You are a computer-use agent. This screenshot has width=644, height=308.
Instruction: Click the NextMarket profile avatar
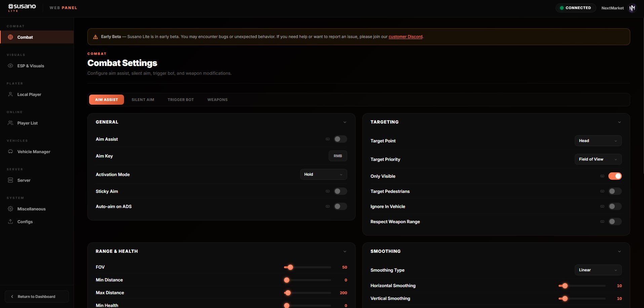(632, 8)
